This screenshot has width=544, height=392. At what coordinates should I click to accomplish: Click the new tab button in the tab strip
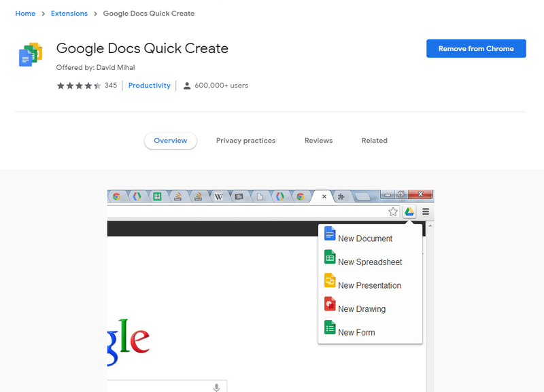pyautogui.click(x=363, y=197)
